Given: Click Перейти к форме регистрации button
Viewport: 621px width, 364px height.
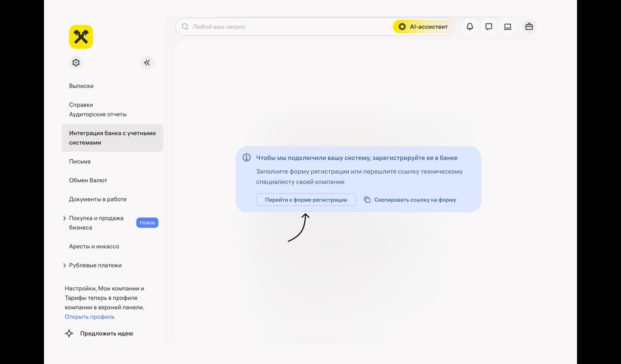Looking at the screenshot, I should click(x=306, y=200).
